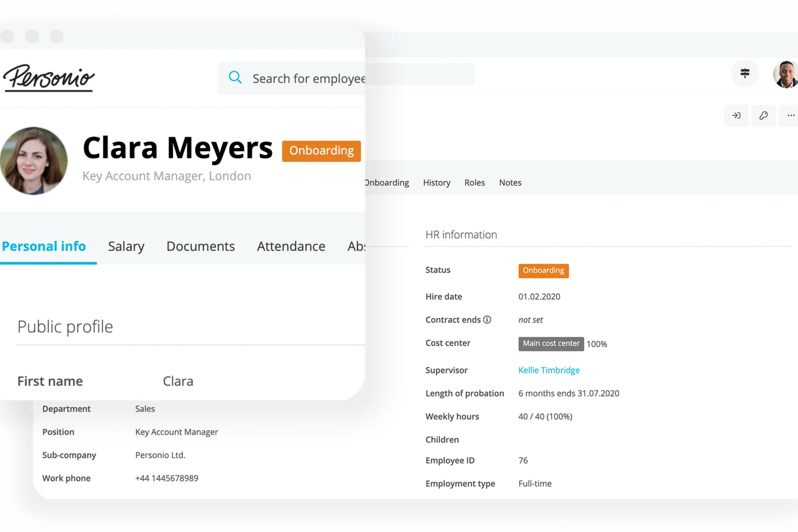The image size is (798, 532).
Task: Click the Notes navigation tab
Action: (x=510, y=182)
